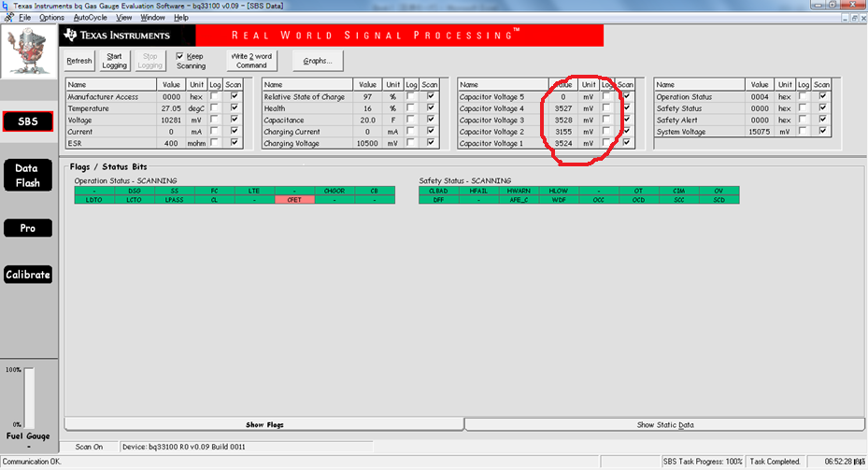Click the SBS Task Progress status
This screenshot has height=470, width=868.
click(x=703, y=462)
